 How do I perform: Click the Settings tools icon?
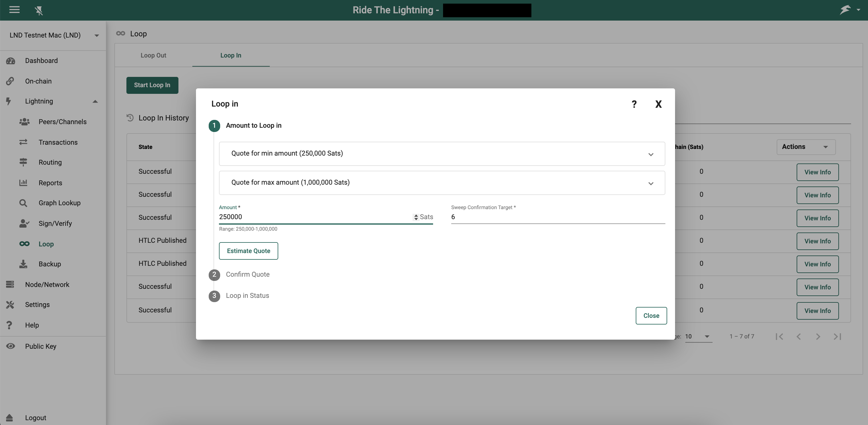point(10,305)
